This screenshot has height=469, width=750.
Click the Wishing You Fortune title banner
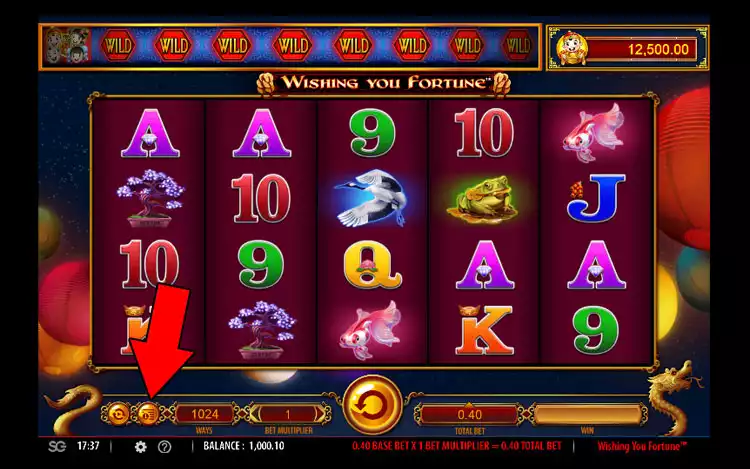(x=384, y=83)
